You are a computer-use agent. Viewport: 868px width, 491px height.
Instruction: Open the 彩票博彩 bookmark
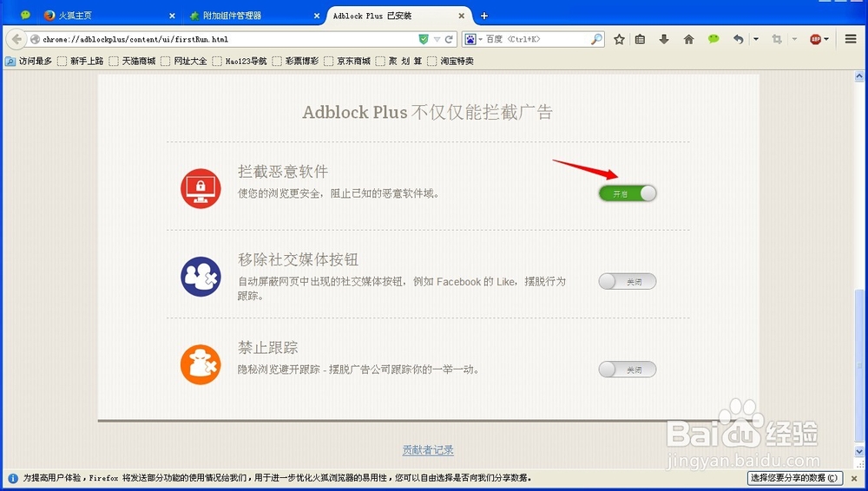tap(296, 61)
